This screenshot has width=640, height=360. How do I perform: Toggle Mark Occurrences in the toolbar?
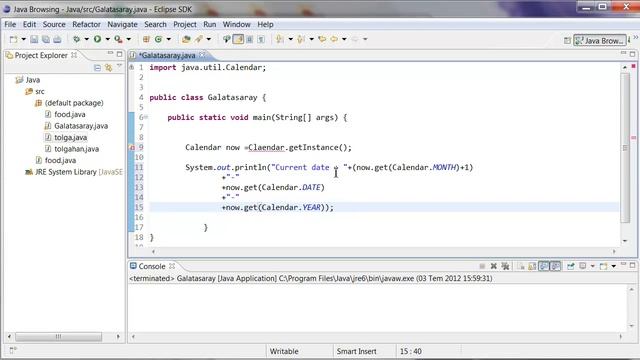(238, 39)
